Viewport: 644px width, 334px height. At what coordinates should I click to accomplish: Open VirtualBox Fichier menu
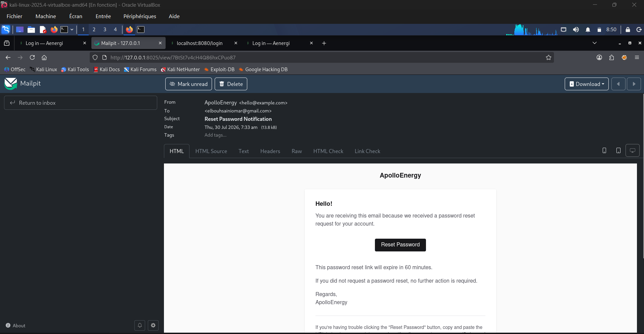pyautogui.click(x=14, y=16)
